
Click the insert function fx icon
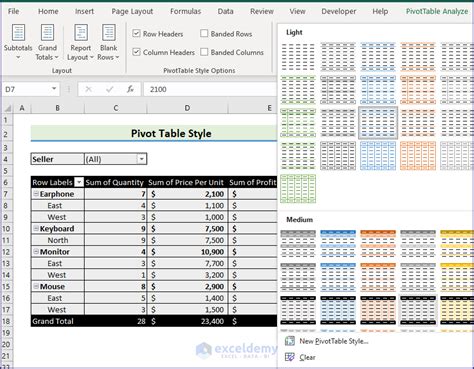click(x=130, y=89)
